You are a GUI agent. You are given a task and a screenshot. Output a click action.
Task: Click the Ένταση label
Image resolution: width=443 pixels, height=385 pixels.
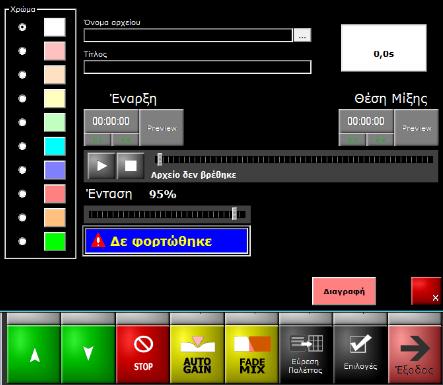click(109, 194)
